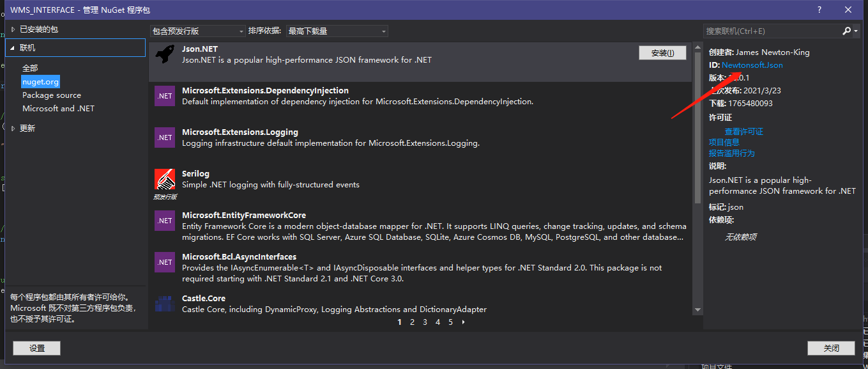Viewport: 868px width, 369px height.
Task: Click the Microsoft.Bcl.AsyncInterfaces .NET icon
Action: (x=165, y=262)
